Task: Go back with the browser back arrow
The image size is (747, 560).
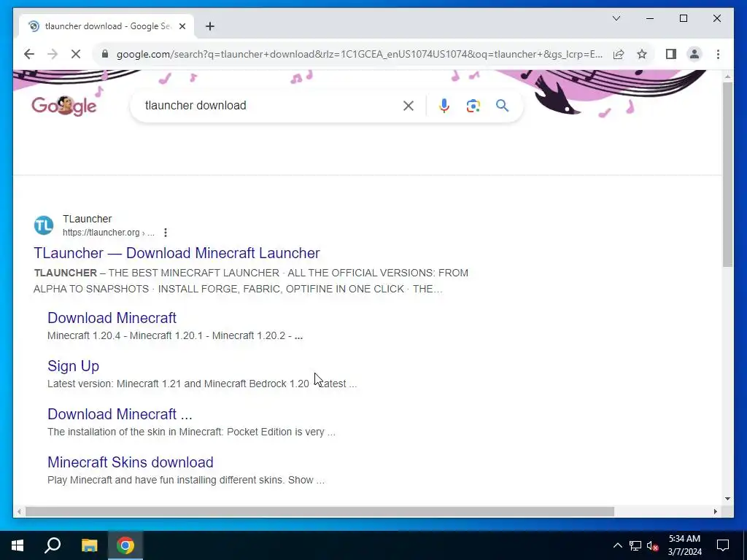Action: click(29, 54)
